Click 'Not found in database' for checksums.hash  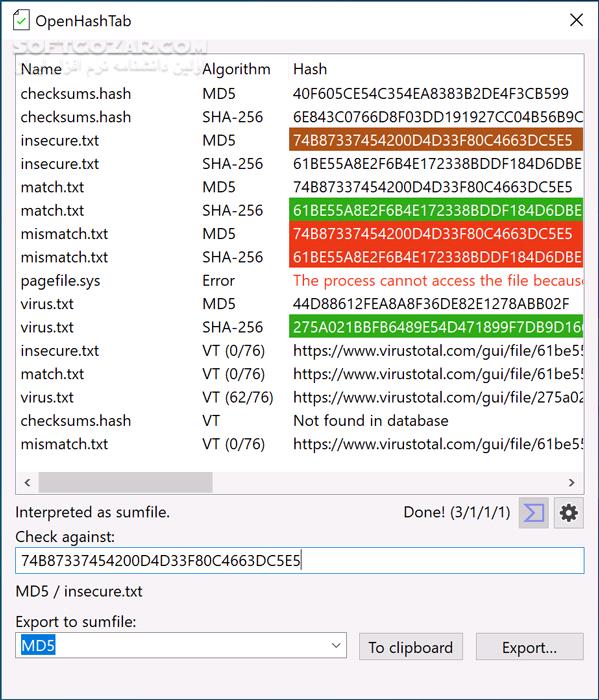370,421
